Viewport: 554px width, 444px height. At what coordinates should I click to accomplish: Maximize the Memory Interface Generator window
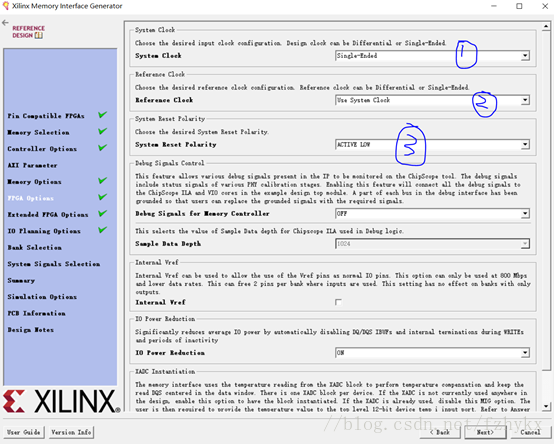coord(519,6)
